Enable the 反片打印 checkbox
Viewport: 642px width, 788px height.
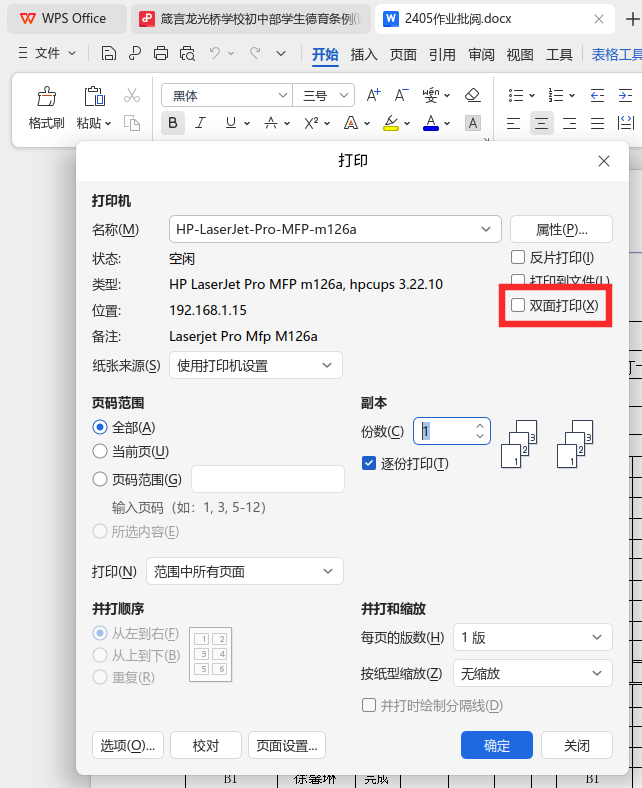518,257
